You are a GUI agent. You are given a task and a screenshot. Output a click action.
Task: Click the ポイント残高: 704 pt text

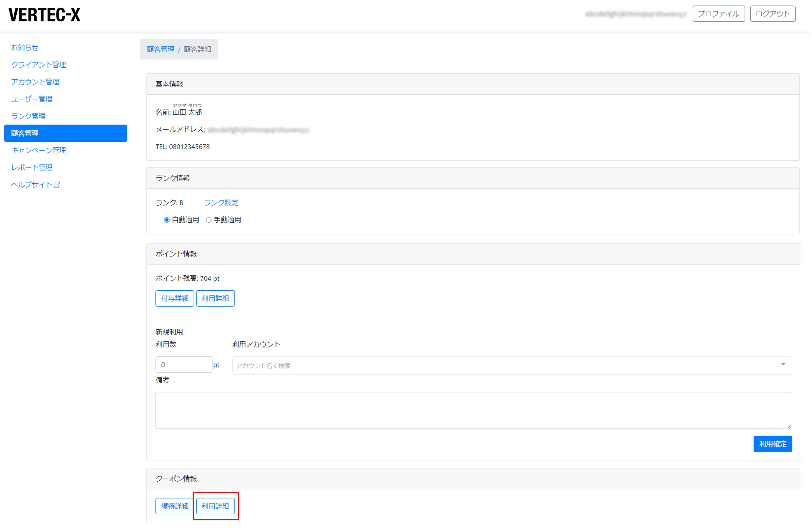tap(188, 279)
